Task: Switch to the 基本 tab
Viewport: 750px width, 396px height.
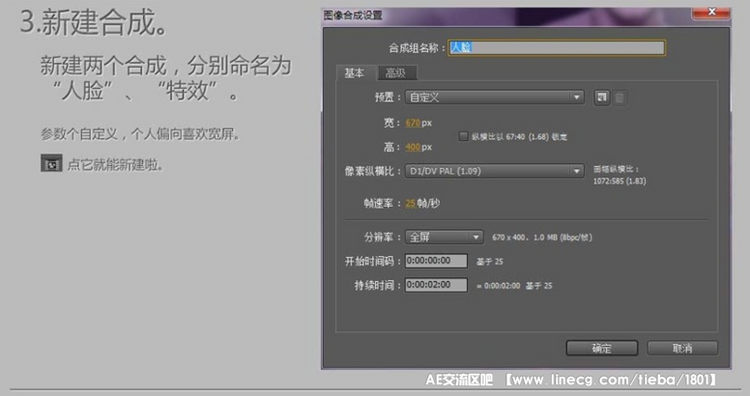Action: [355, 73]
